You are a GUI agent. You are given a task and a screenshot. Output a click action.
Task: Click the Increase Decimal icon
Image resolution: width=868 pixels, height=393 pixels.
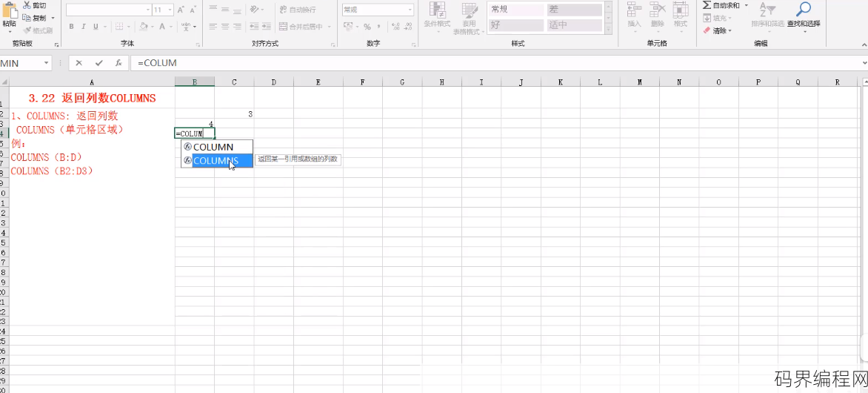(395, 27)
